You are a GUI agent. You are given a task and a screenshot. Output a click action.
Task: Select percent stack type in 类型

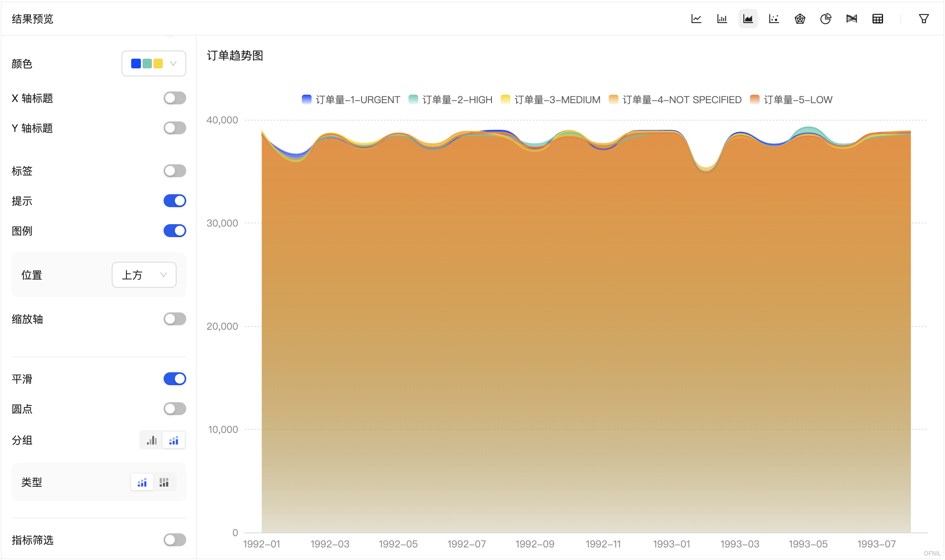164,482
